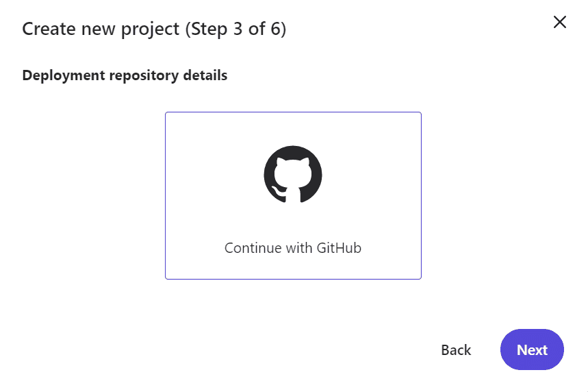Click the 'Deployment repository details' heading
The height and width of the screenshot is (392, 588).
coord(125,75)
